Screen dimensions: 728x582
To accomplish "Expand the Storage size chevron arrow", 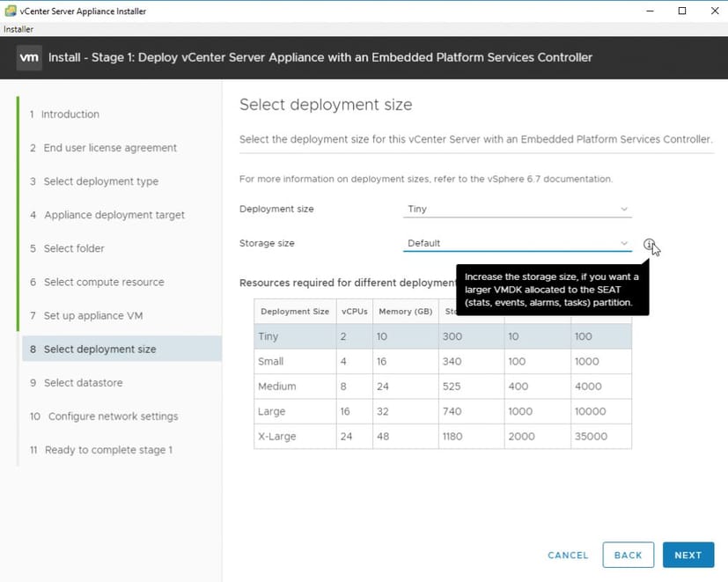I will coord(624,243).
